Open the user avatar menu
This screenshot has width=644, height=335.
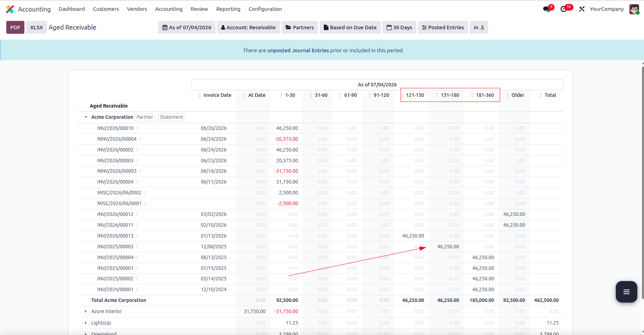pos(634,9)
